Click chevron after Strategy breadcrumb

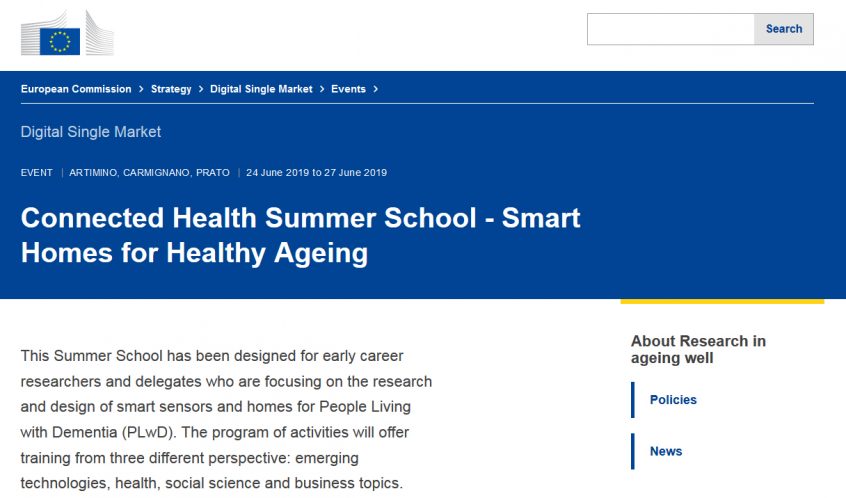point(201,89)
